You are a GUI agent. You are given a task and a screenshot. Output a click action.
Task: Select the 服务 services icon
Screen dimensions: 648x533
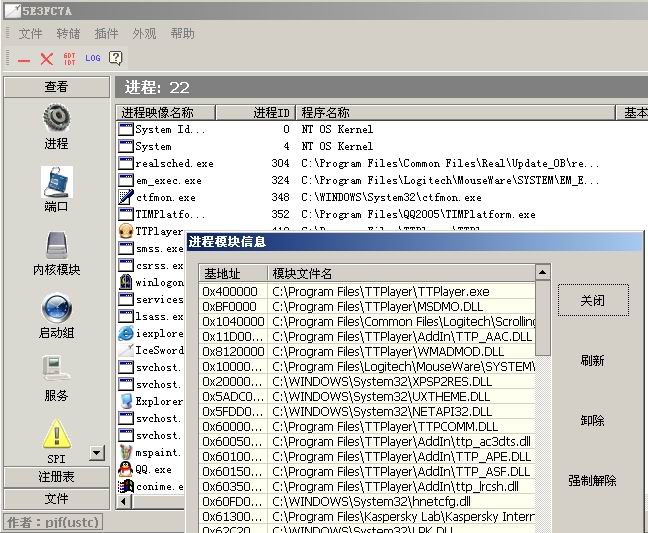56,369
